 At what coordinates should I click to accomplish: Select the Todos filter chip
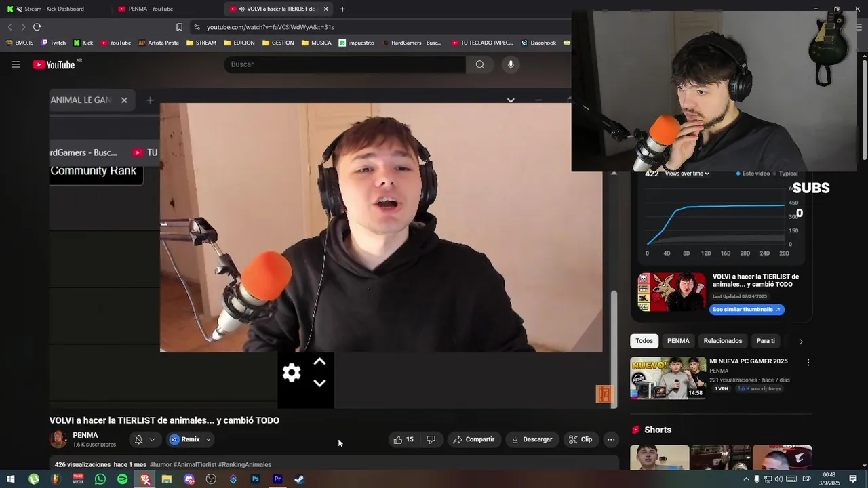[x=644, y=341]
